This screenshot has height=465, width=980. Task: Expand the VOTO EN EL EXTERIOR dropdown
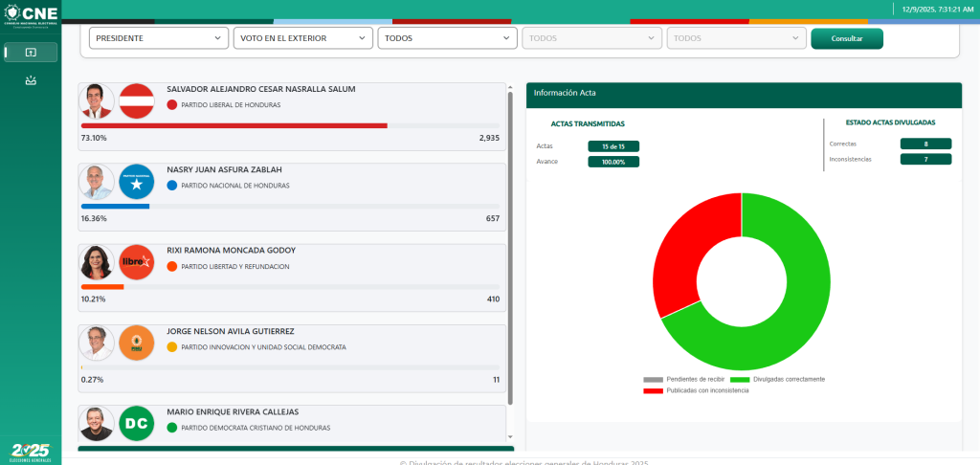pos(302,38)
